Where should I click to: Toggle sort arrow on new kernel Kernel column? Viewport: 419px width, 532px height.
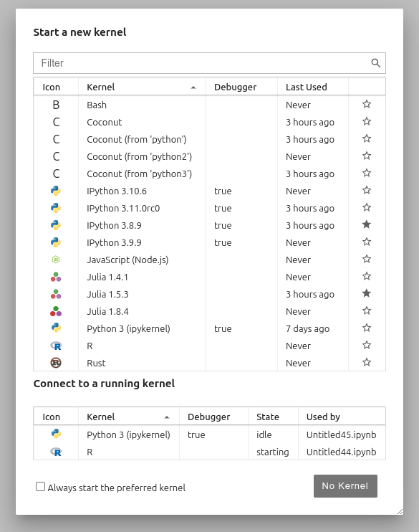pyautogui.click(x=193, y=87)
